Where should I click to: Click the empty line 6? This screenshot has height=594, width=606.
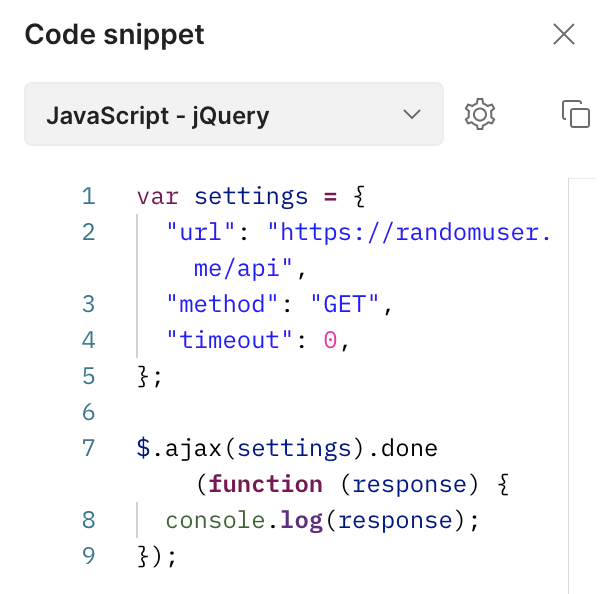click(x=300, y=412)
